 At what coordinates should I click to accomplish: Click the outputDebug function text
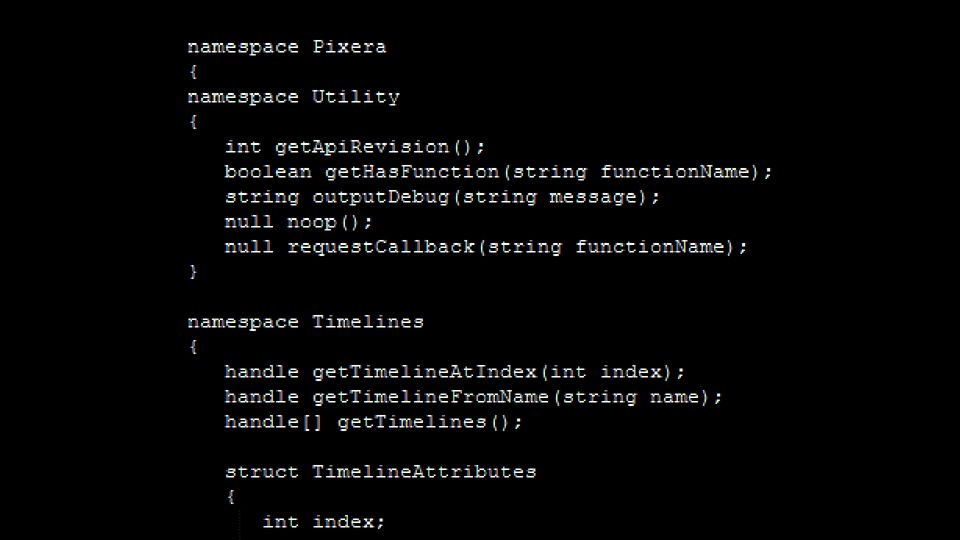pyautogui.click(x=381, y=197)
